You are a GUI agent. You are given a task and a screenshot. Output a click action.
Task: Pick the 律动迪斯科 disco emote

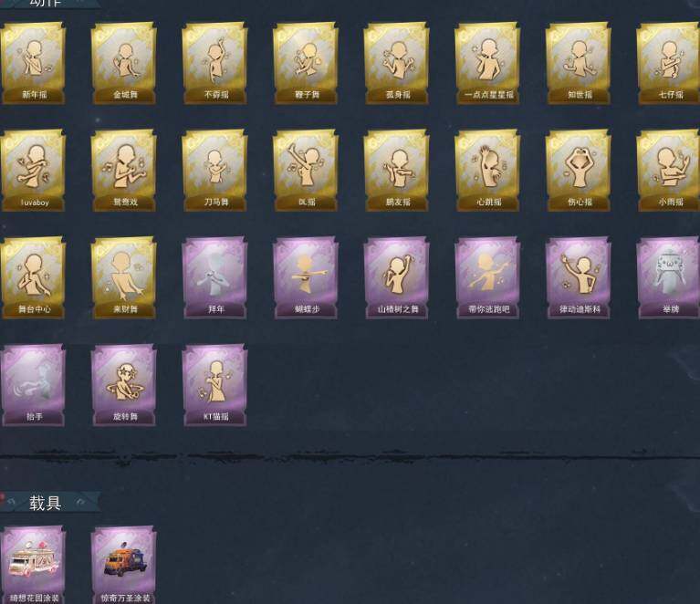[x=579, y=277]
